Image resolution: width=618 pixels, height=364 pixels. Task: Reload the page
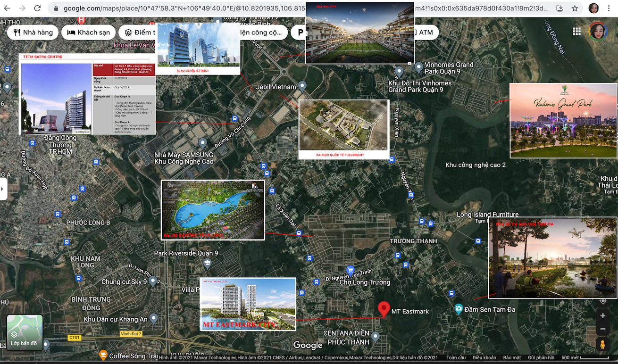[38, 8]
